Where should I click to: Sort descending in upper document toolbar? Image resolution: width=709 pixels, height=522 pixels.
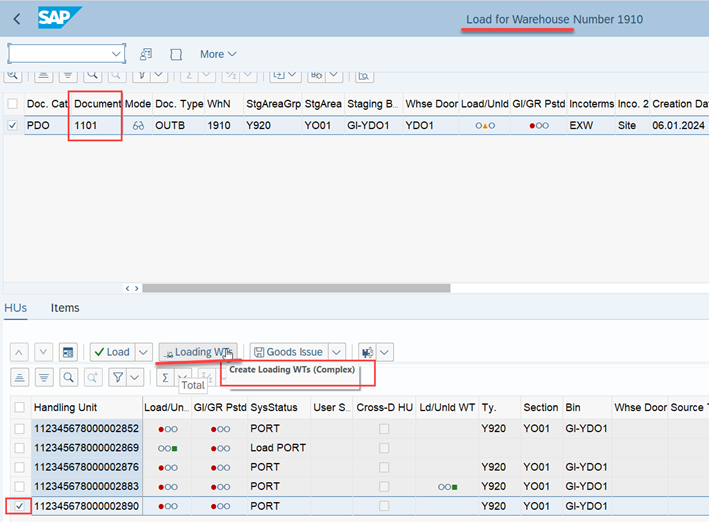coord(68,75)
